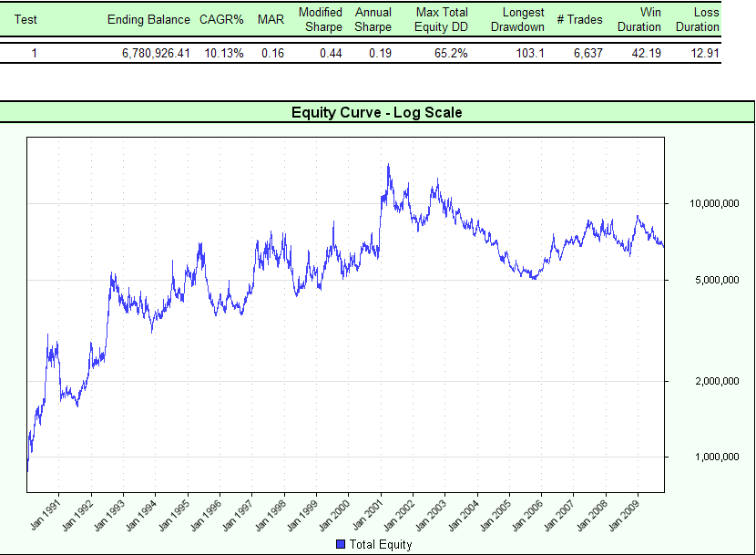Select the # Trades column header

(579, 19)
